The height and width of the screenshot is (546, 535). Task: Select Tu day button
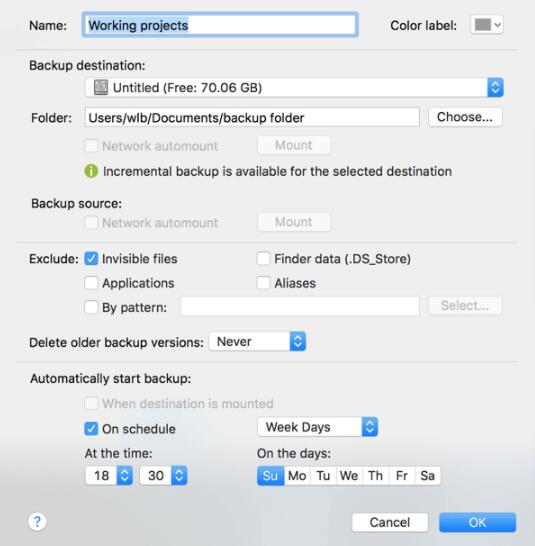tap(323, 476)
